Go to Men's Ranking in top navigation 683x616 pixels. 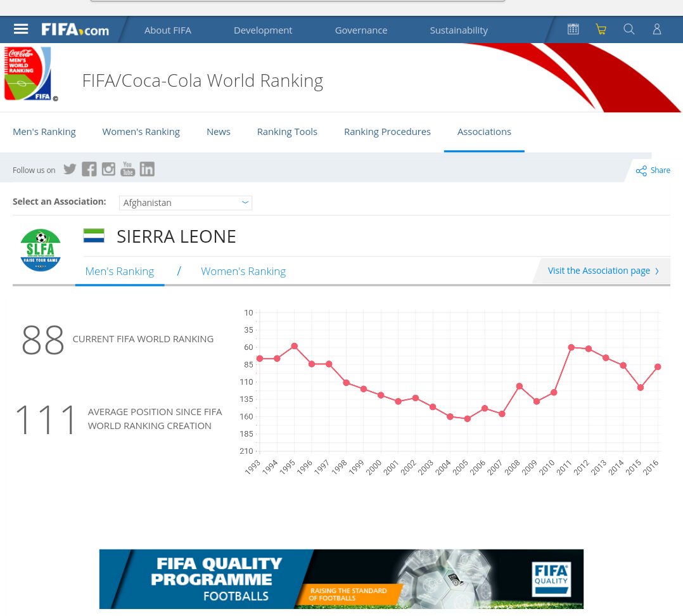pyautogui.click(x=44, y=132)
